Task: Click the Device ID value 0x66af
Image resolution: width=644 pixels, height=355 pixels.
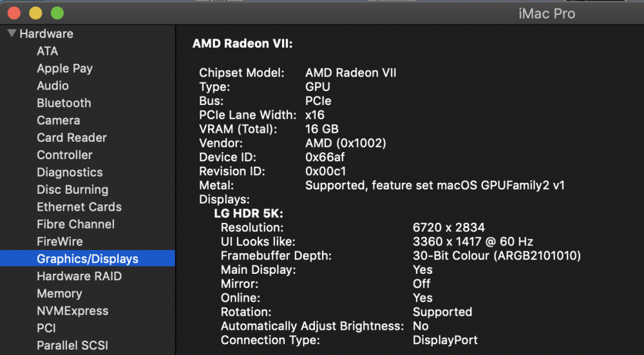Action: pyautogui.click(x=325, y=157)
